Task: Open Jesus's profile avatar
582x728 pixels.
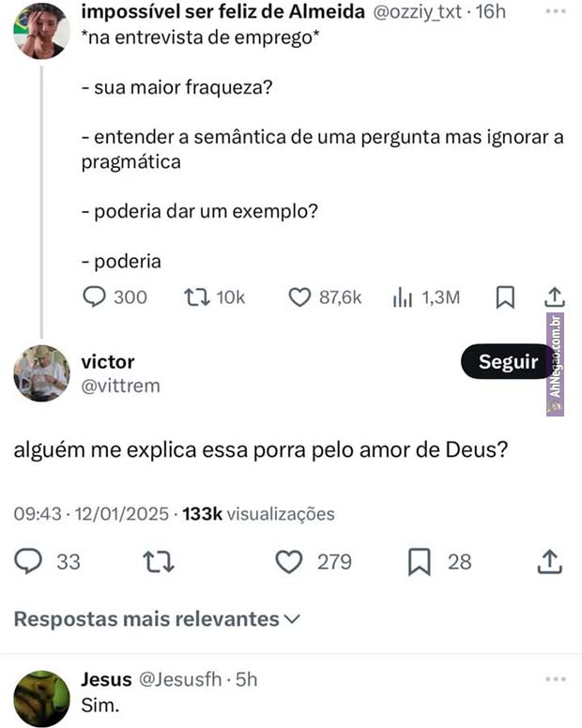Action: [x=41, y=698]
